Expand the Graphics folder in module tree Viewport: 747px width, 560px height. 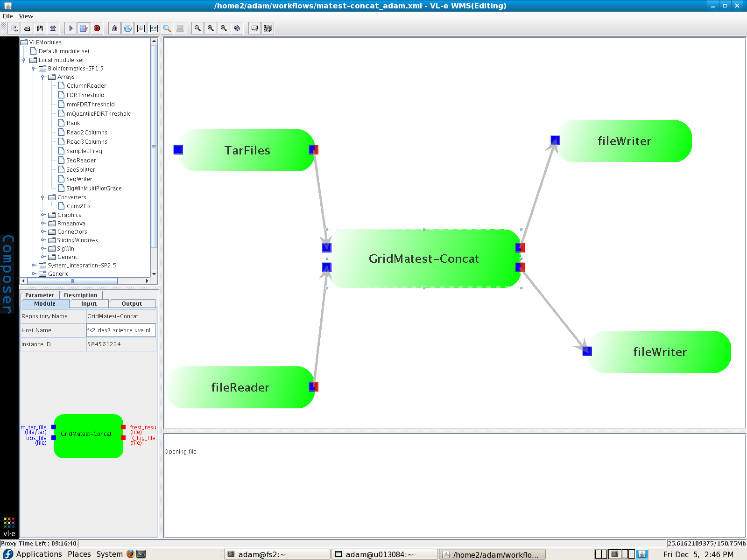coord(42,215)
